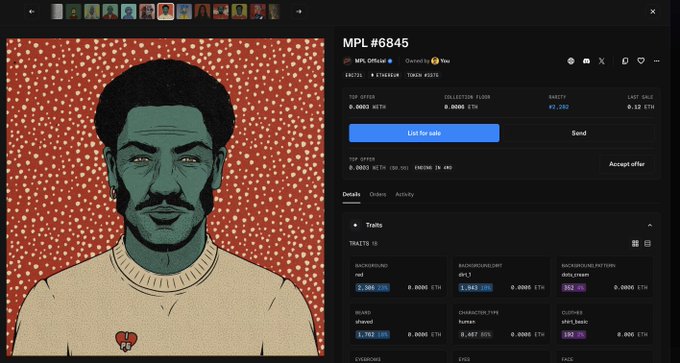The image size is (680, 363).
Task: Click the MPL #6845 title
Action: 376,43
